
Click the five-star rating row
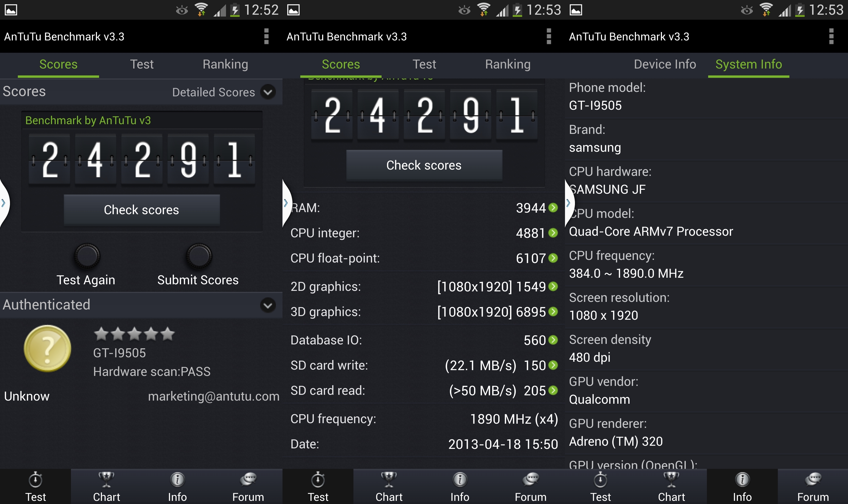coord(134,334)
